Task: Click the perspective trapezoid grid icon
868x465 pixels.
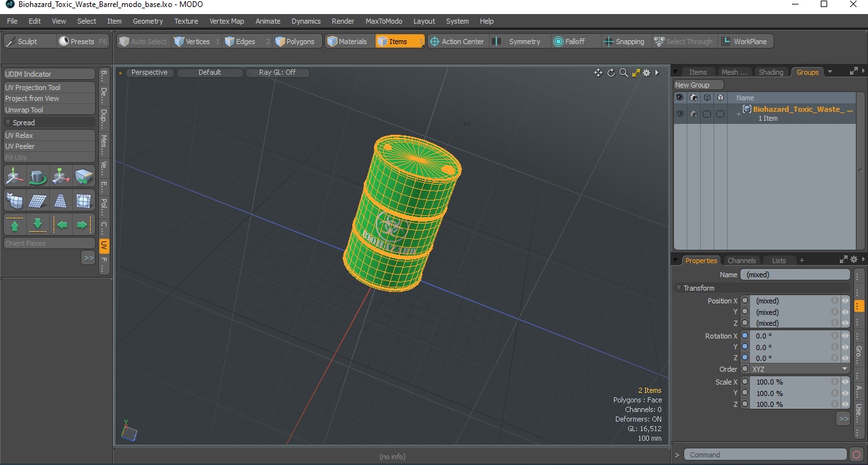Action: (61, 201)
